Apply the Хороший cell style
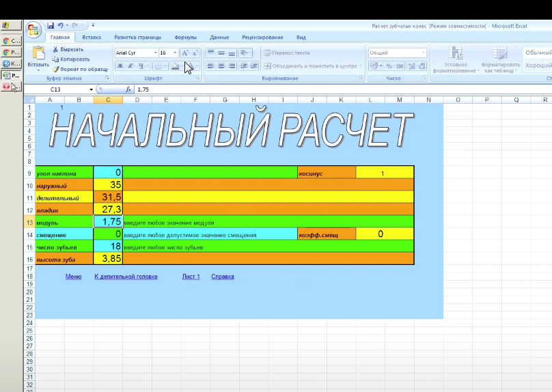Viewport: 552px width, 392px height. click(x=538, y=66)
